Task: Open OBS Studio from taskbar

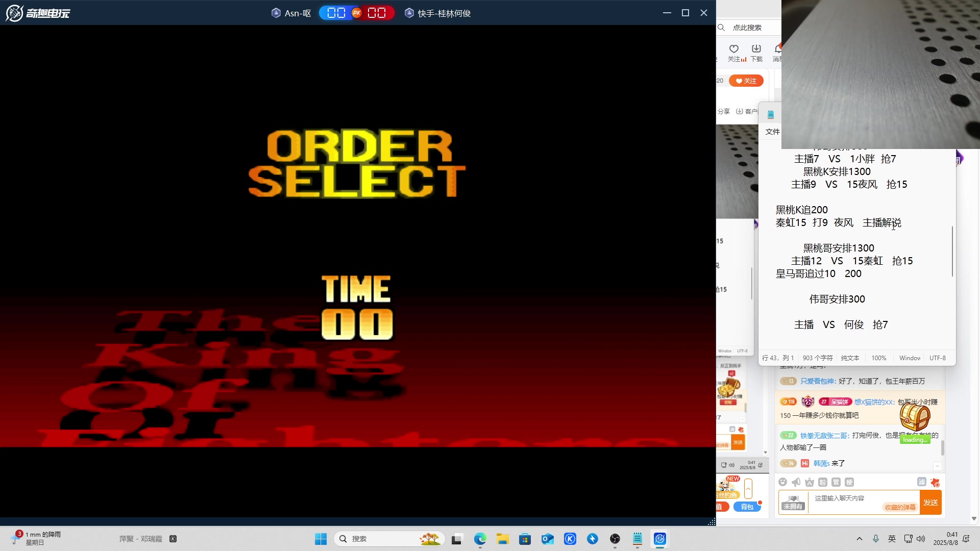Action: point(615,539)
